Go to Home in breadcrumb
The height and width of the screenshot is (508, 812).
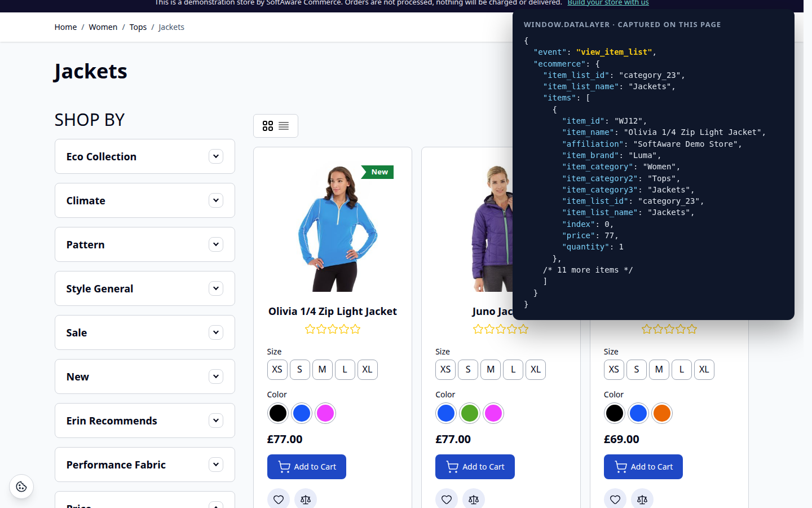pos(65,27)
